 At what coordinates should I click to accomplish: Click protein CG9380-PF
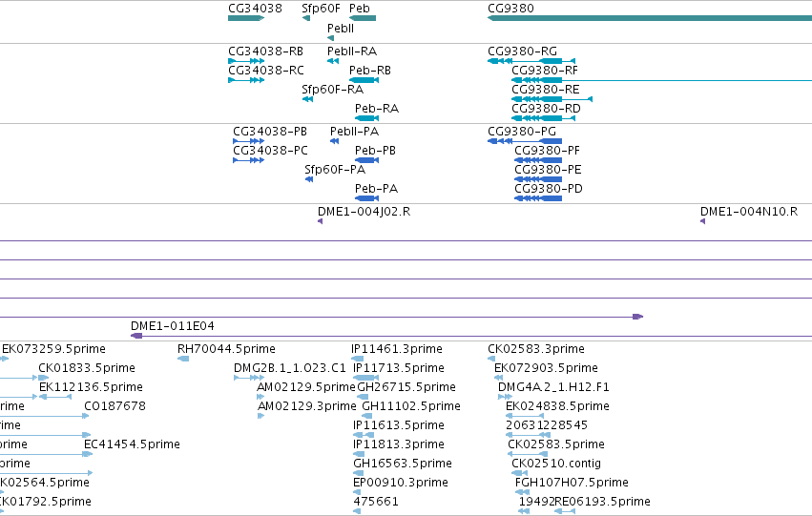click(538, 160)
